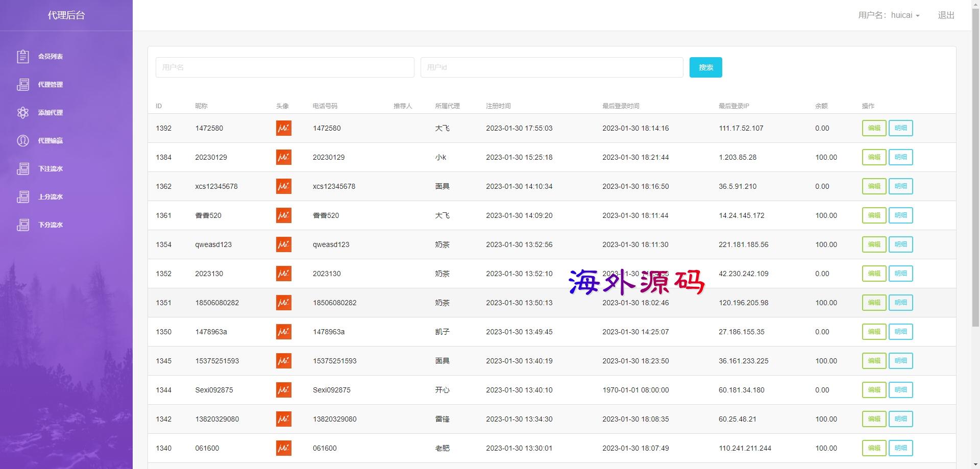980x469 pixels.
Task: View 明细 for user xcs12345678
Action: point(901,186)
